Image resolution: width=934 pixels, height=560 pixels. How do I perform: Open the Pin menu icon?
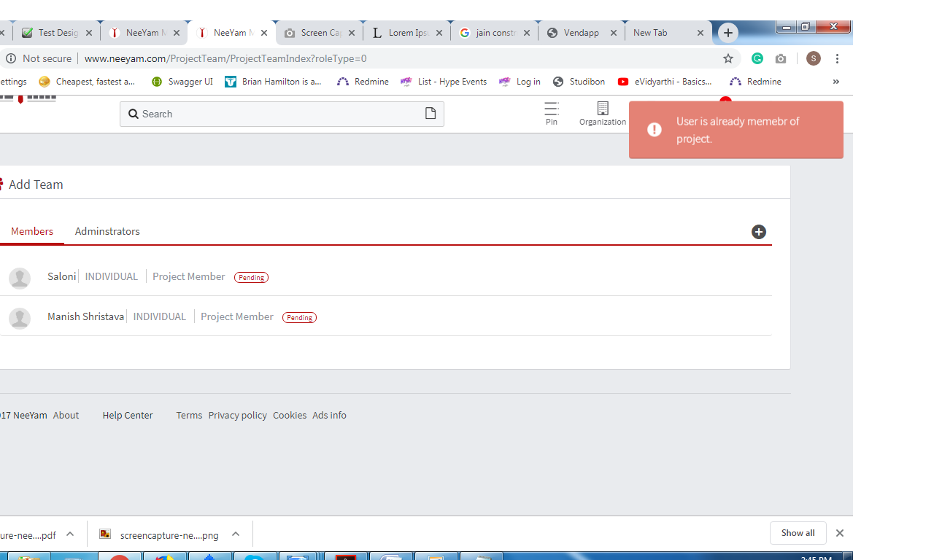pyautogui.click(x=552, y=109)
